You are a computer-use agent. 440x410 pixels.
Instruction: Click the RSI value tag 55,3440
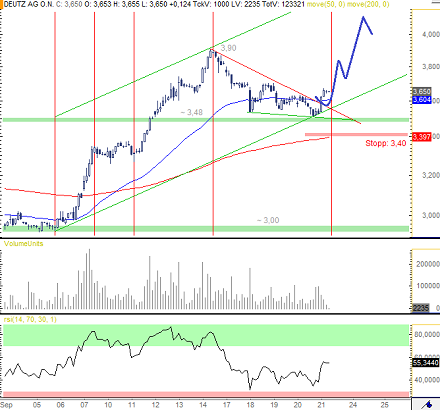click(426, 362)
